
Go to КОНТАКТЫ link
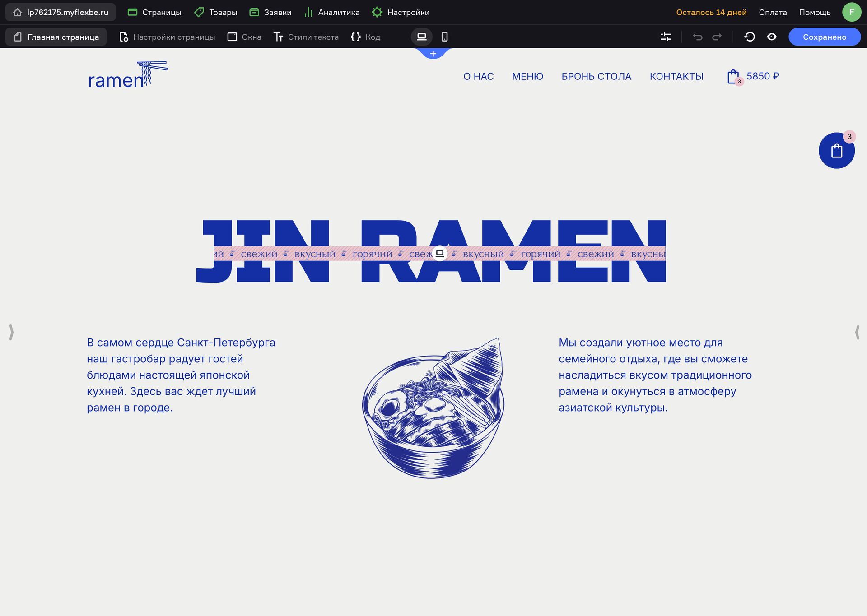tap(676, 76)
